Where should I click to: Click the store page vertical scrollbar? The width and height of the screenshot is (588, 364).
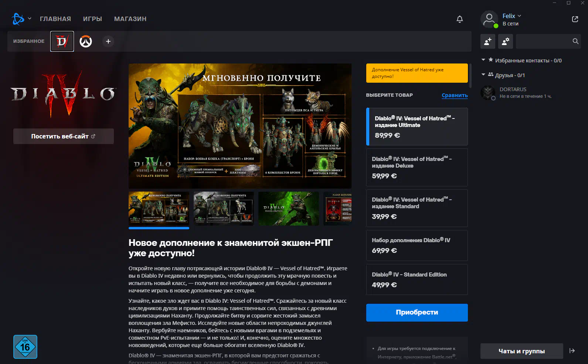pos(470,76)
